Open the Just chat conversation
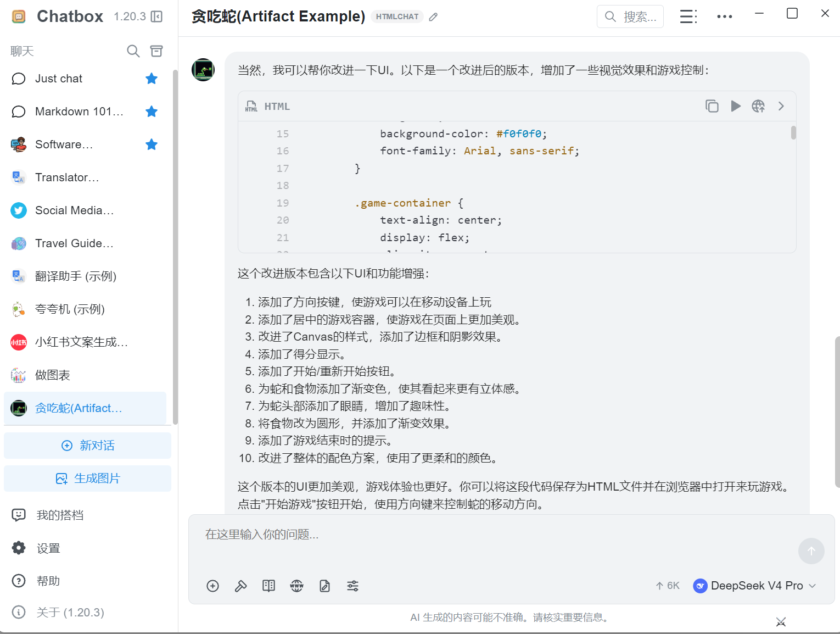The width and height of the screenshot is (840, 634). coord(85,79)
